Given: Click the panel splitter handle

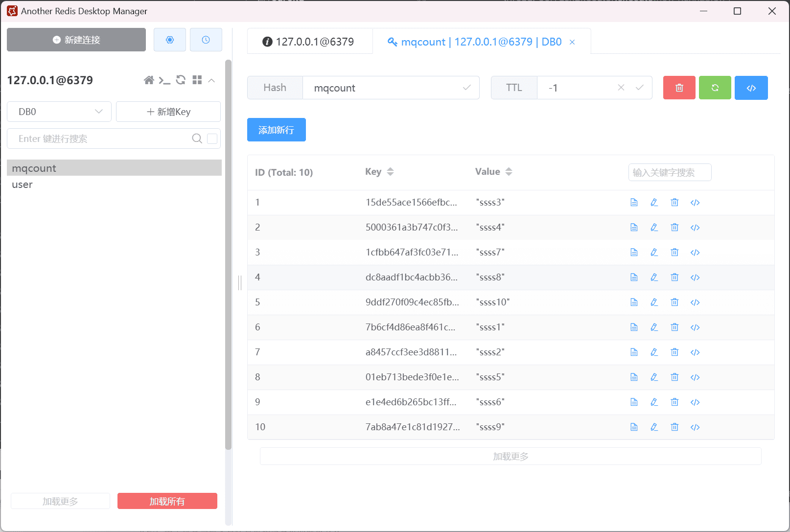Looking at the screenshot, I should click(240, 282).
